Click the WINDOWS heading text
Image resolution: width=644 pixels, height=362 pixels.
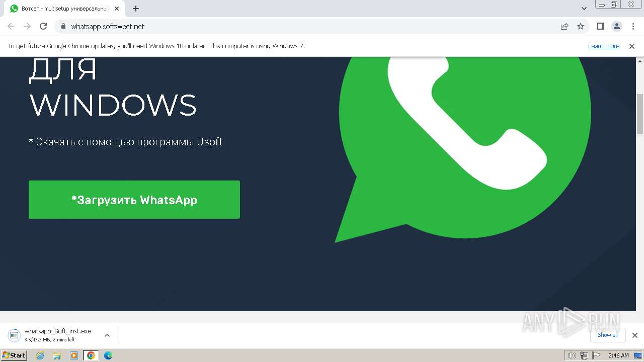(x=113, y=105)
